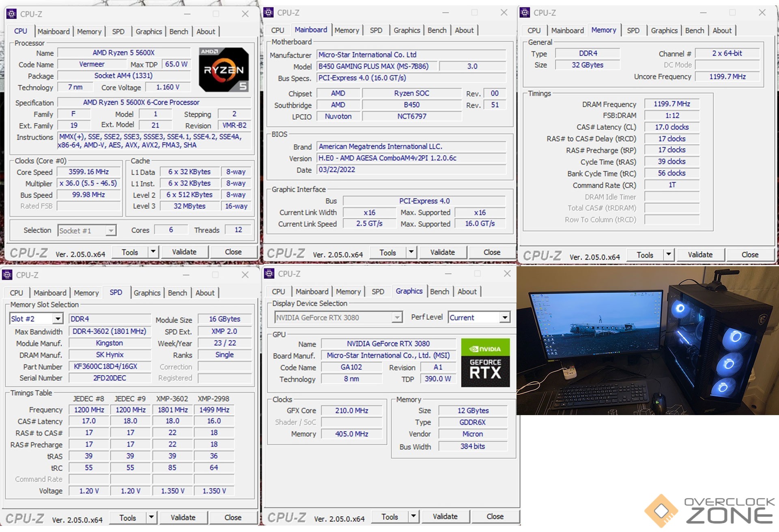This screenshot has height=532, width=779.
Task: Click CPU-Z icon in Memory window title bar
Action: tap(525, 13)
